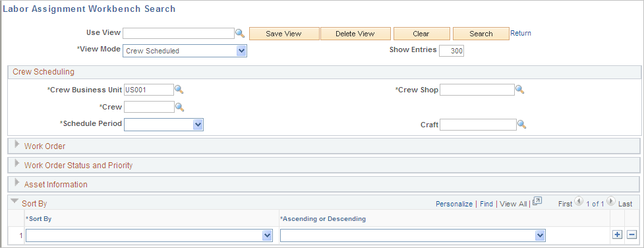The image size is (644, 248).
Task: Open the View Mode dropdown
Action: point(241,51)
